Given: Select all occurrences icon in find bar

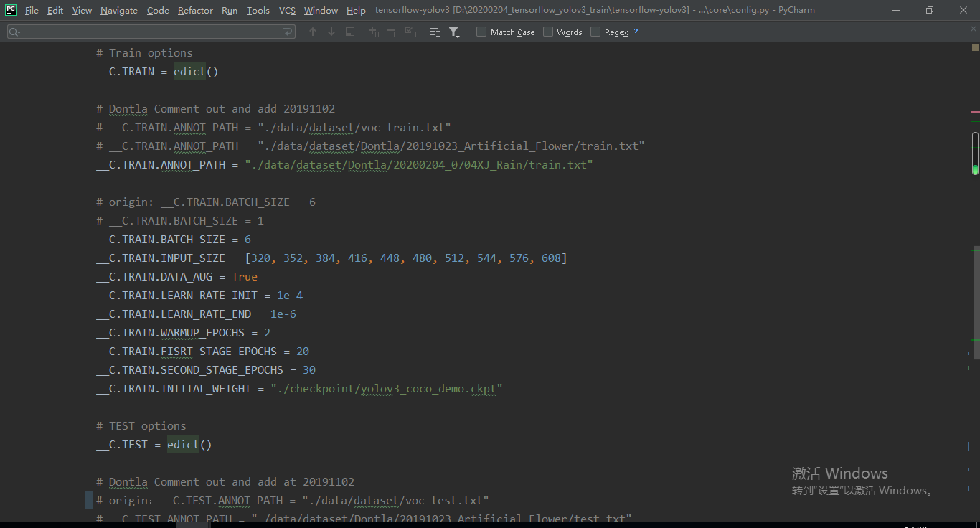Looking at the screenshot, I should (411, 32).
